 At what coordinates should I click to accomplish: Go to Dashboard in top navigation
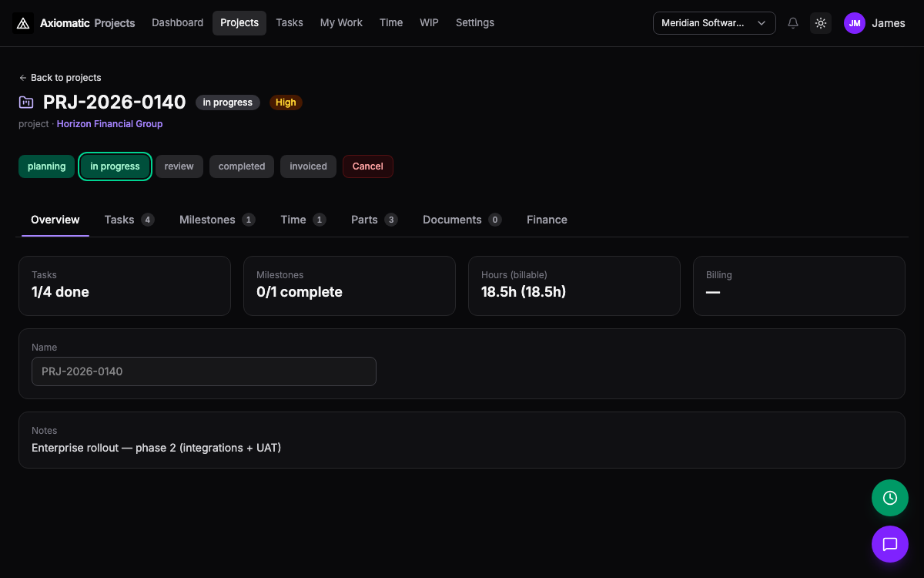[x=177, y=23]
